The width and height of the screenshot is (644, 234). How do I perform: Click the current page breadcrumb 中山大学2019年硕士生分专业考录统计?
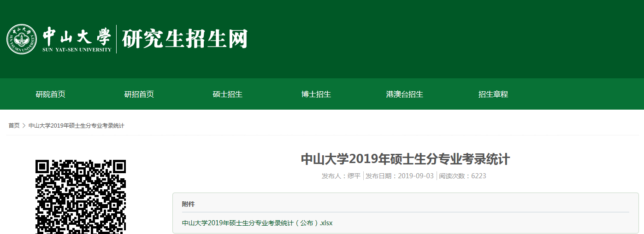76,126
